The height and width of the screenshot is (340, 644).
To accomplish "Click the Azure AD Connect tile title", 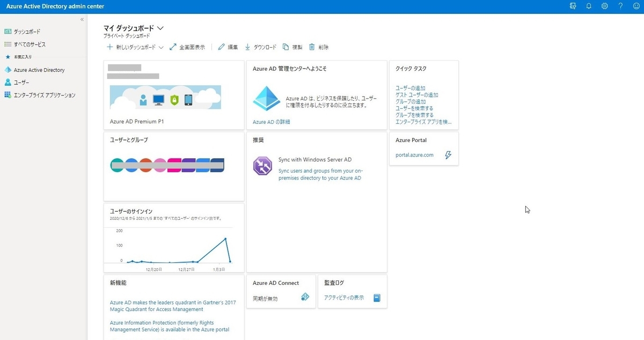I will 276,283.
